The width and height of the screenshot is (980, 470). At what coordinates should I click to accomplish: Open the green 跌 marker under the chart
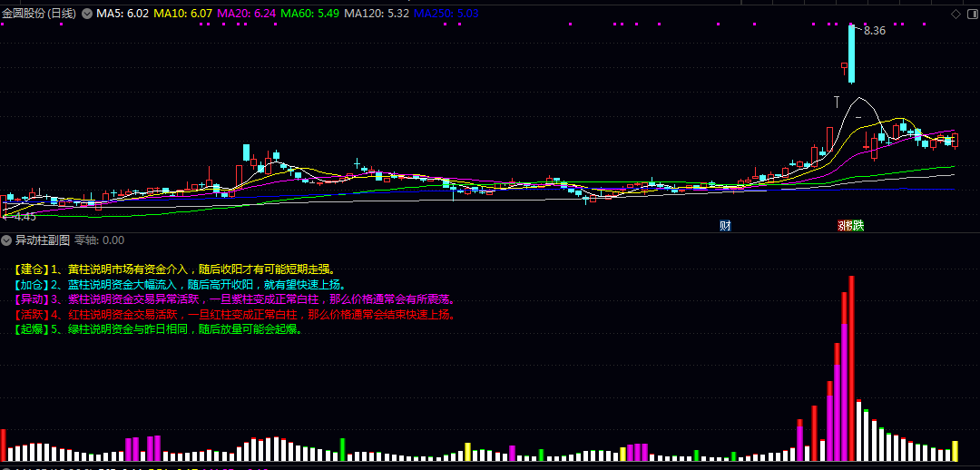pyautogui.click(x=859, y=226)
